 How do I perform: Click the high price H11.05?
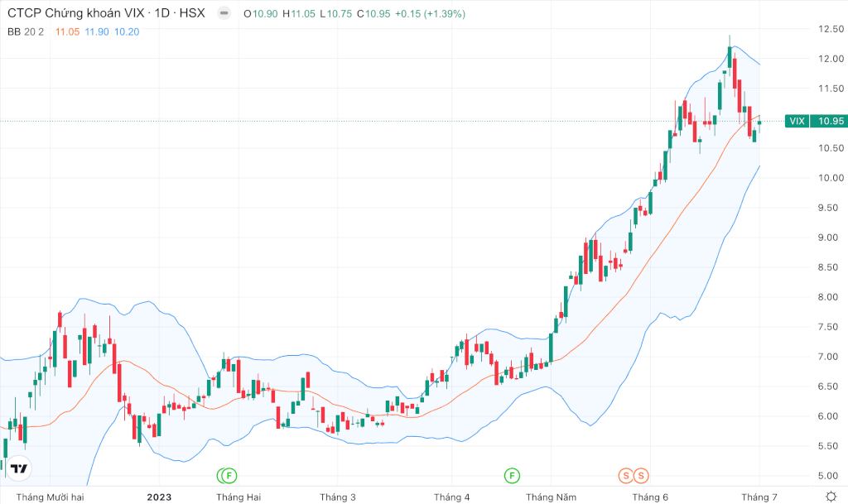[299, 14]
